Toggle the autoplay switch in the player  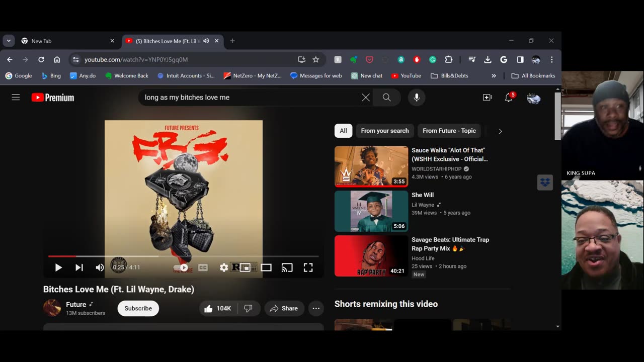pyautogui.click(x=181, y=267)
